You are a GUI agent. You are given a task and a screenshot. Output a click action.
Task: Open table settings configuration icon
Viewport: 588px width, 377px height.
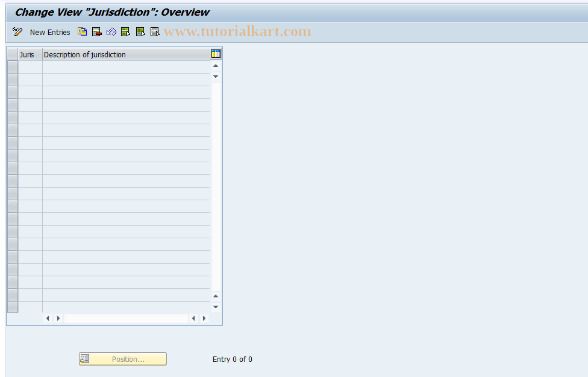click(216, 54)
